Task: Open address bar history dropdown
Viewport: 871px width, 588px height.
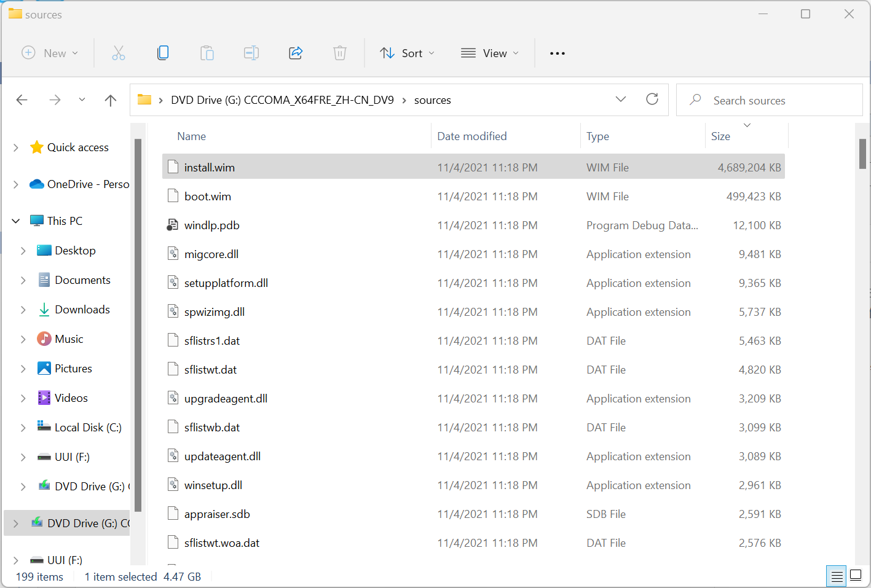Action: coord(621,99)
